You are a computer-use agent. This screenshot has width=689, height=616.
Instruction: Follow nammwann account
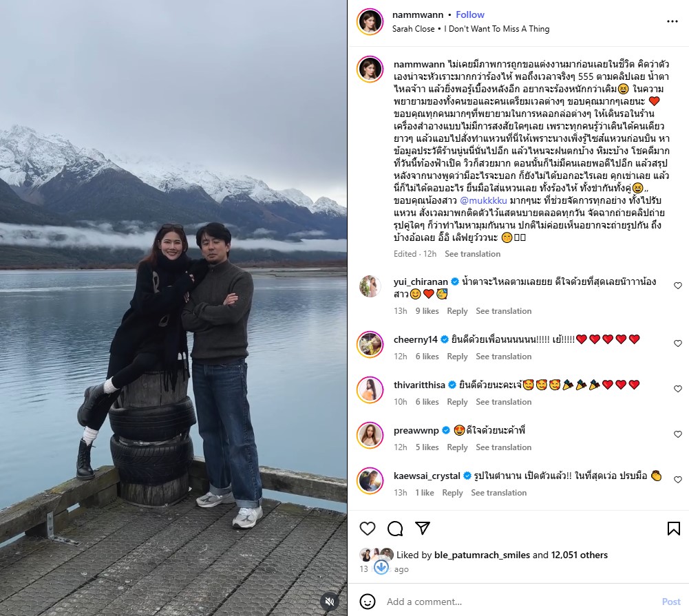pyautogui.click(x=469, y=14)
